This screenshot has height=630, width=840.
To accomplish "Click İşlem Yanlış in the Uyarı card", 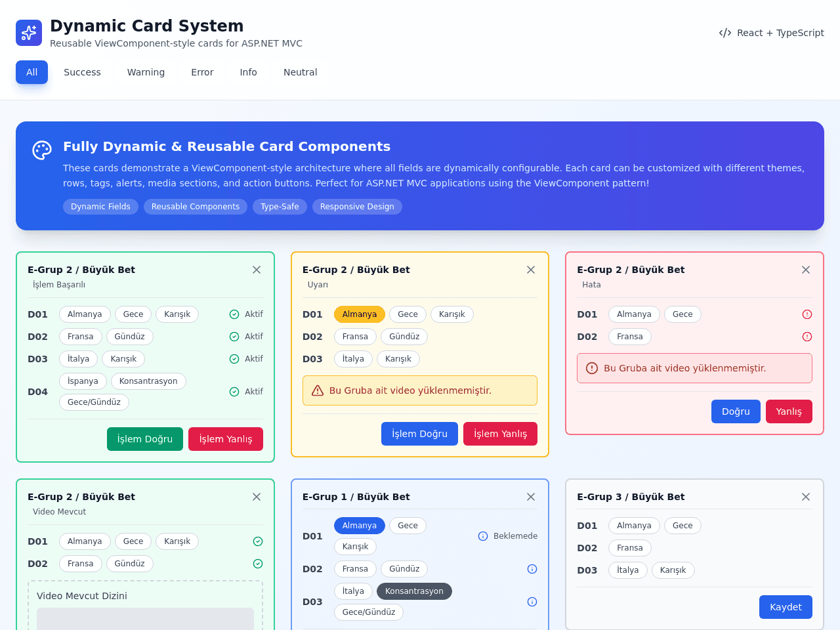I will (500, 434).
